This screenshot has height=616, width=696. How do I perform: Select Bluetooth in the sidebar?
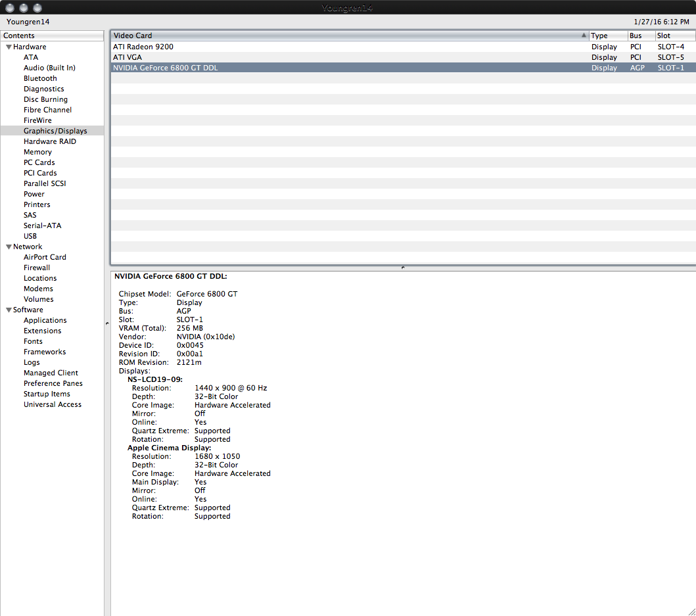point(40,79)
